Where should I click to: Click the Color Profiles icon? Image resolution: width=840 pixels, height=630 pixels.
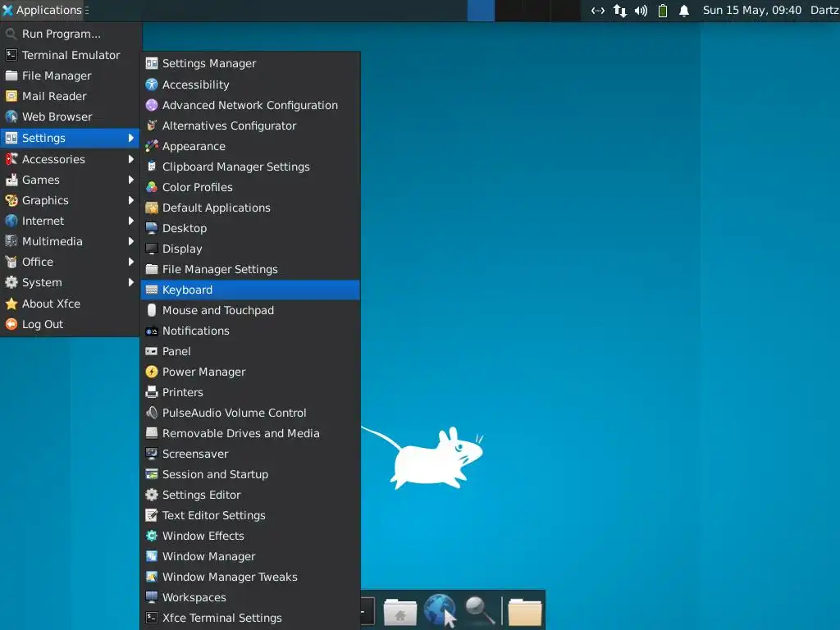152,187
